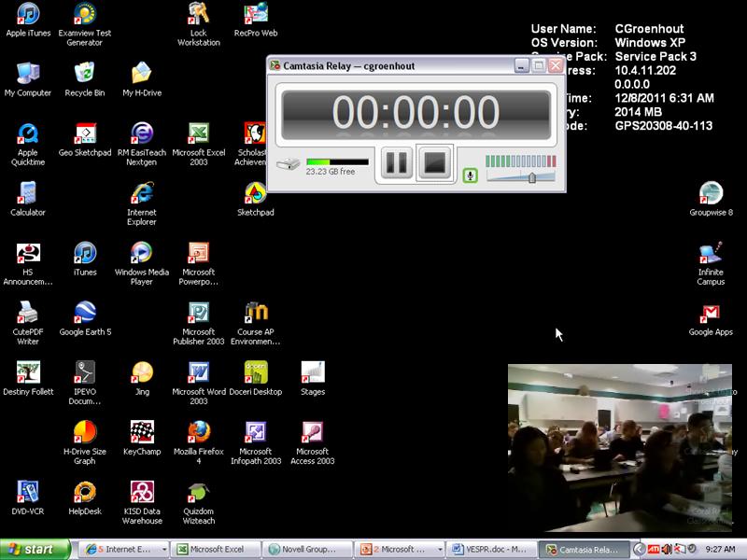Pause the Camtasia Relay recording

point(396,162)
